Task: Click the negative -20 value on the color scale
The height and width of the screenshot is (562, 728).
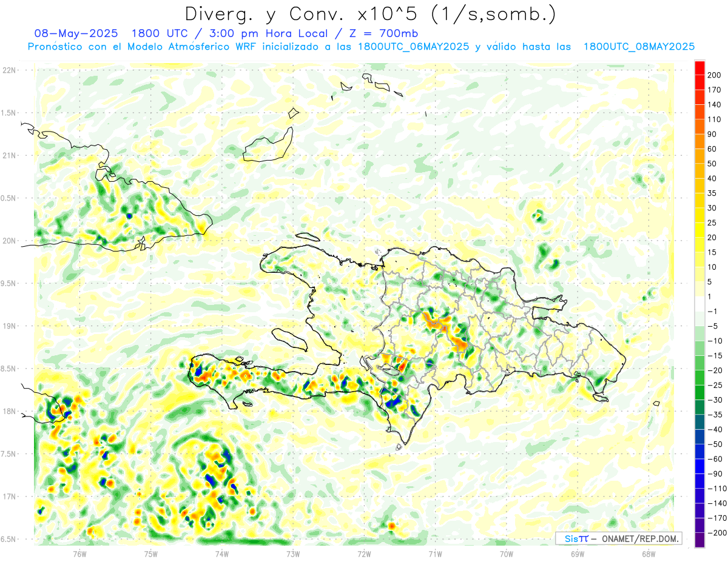Action: point(714,370)
